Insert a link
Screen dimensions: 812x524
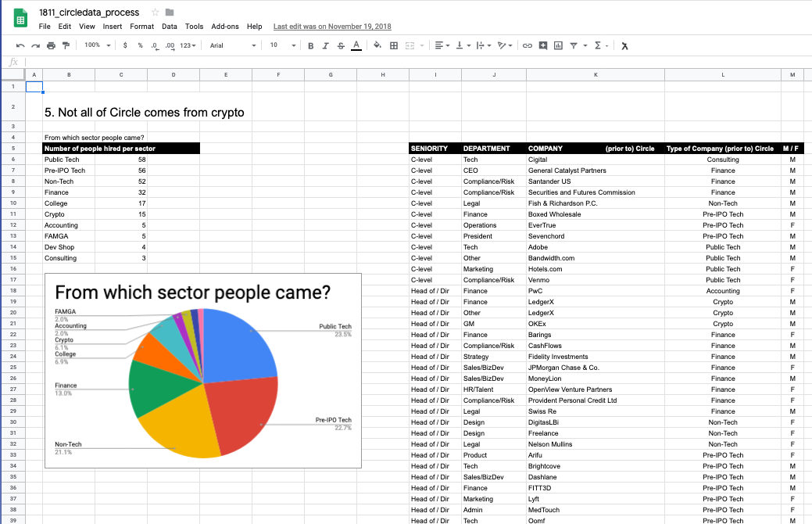click(528, 45)
